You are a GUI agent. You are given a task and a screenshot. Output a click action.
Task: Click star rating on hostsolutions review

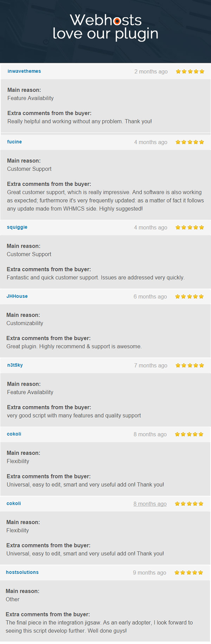click(188, 573)
